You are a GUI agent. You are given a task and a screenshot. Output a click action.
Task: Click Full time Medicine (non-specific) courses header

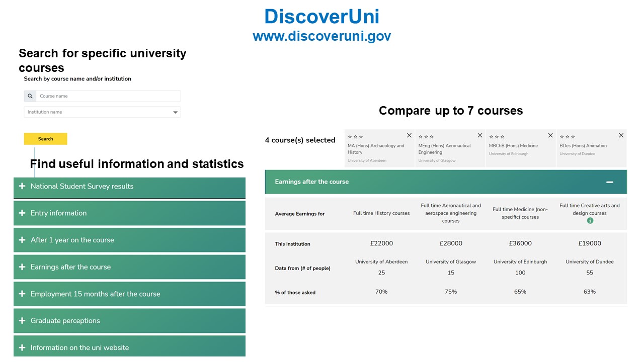coord(520,213)
